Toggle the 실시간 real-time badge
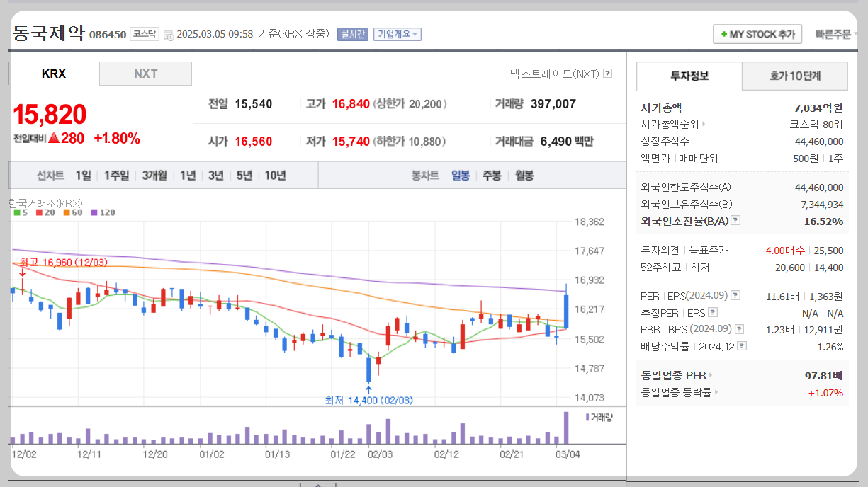The width and height of the screenshot is (868, 487). (352, 34)
